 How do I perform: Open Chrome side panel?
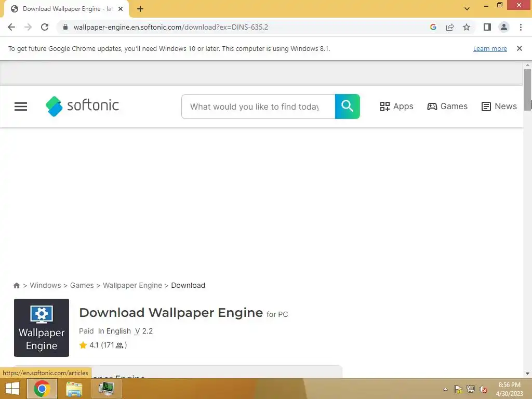[x=487, y=27]
